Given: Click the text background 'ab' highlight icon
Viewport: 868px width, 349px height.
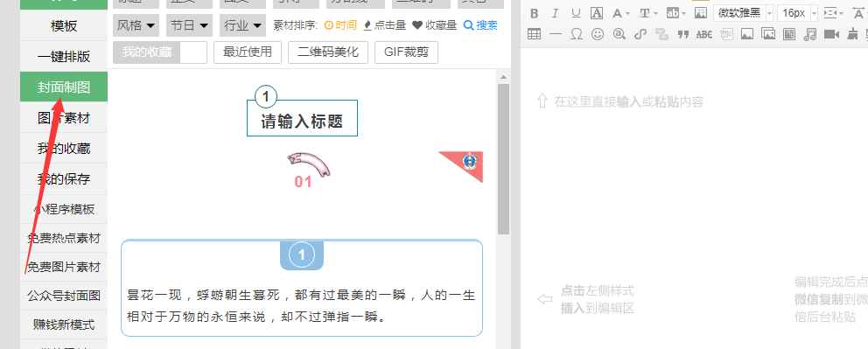Looking at the screenshot, I should click(673, 13).
